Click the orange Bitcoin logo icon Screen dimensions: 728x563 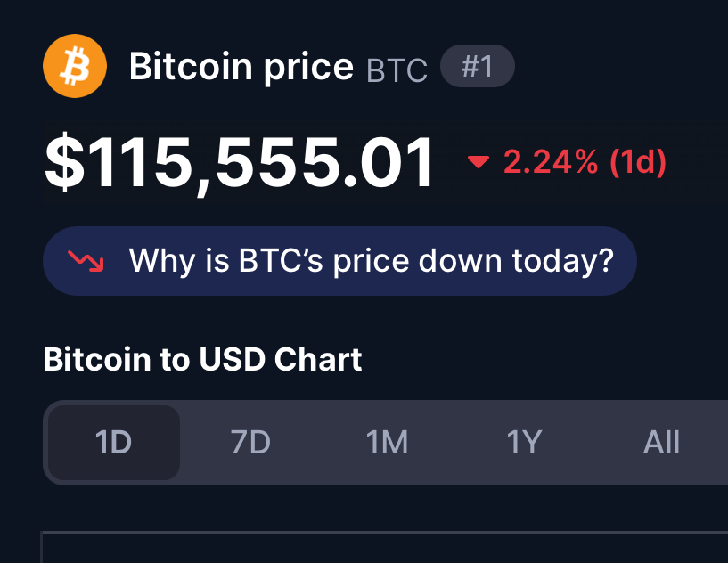(x=75, y=66)
